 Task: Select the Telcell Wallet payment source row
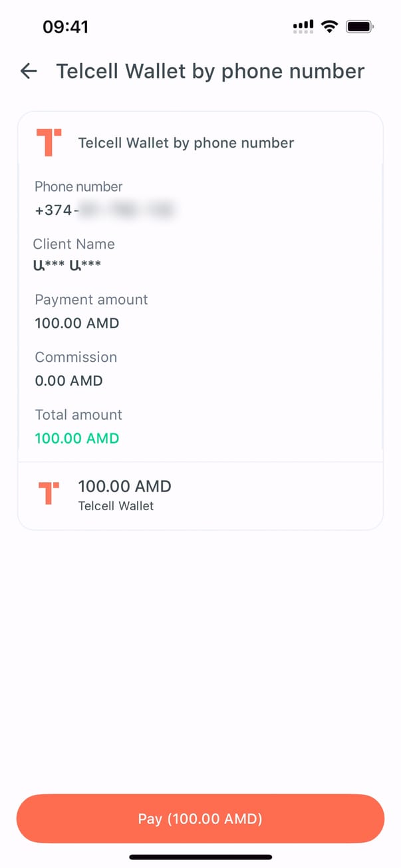click(x=200, y=496)
